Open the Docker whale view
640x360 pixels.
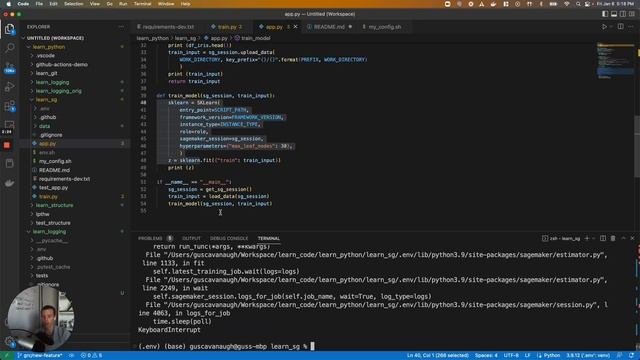tap(9, 182)
